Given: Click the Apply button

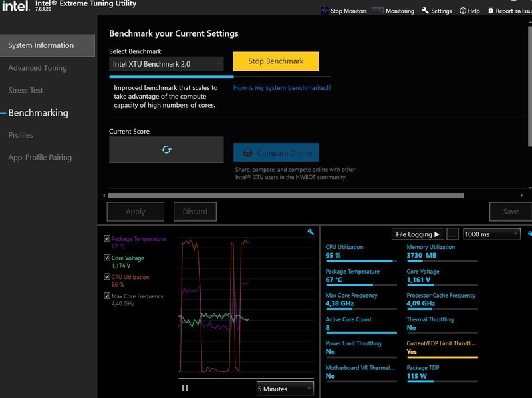Looking at the screenshot, I should coord(136,212).
